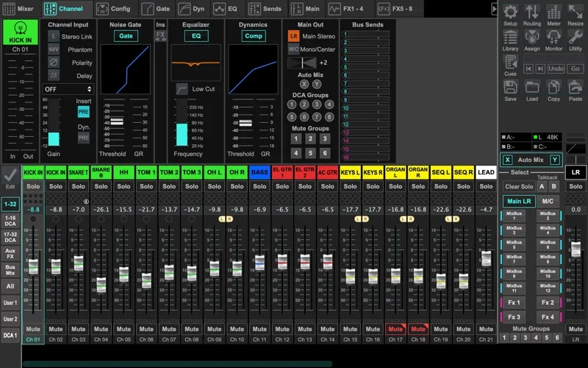Image resolution: width=588 pixels, height=368 pixels.
Task: Open the Routing icon
Action: [531, 12]
